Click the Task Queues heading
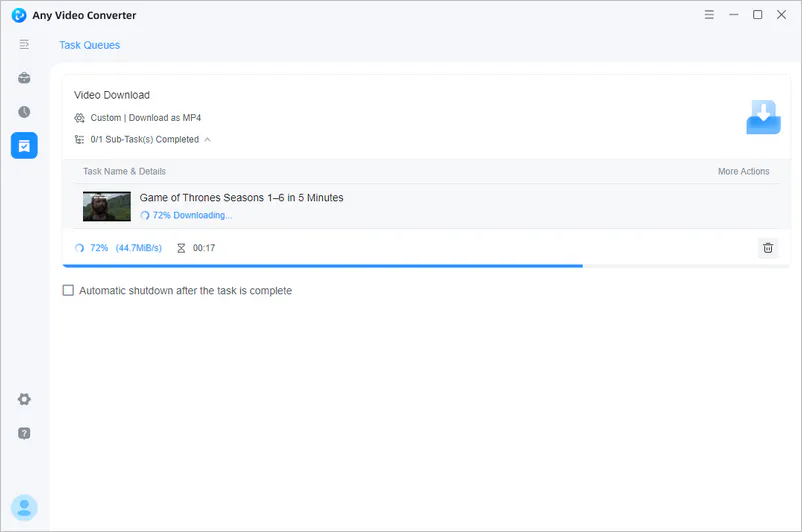802x532 pixels. coord(90,45)
